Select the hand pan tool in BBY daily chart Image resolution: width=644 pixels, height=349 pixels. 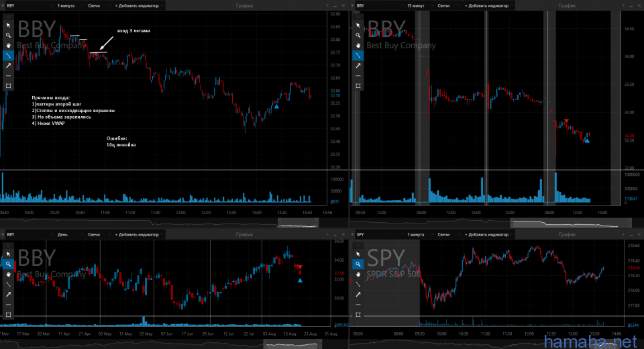(x=8, y=275)
